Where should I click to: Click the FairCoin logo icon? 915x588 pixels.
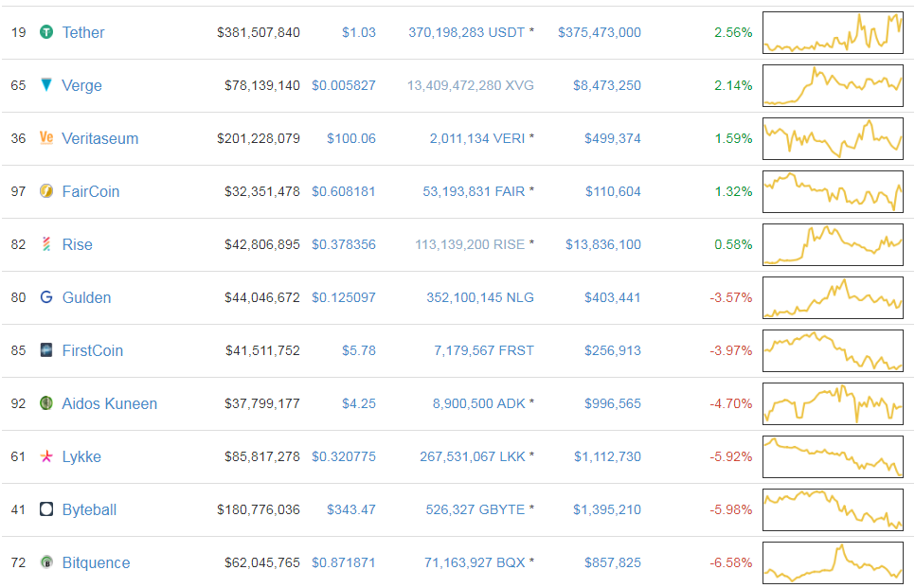pyautogui.click(x=46, y=190)
